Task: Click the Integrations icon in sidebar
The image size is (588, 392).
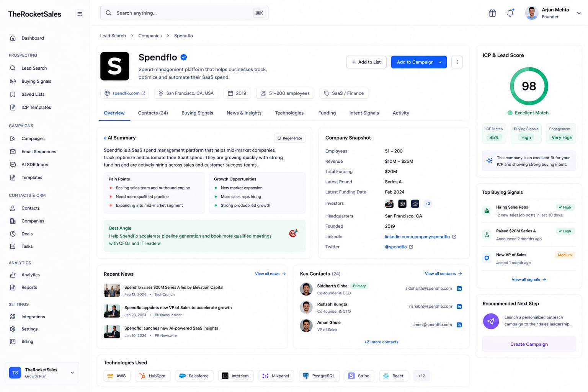Action: point(13,317)
